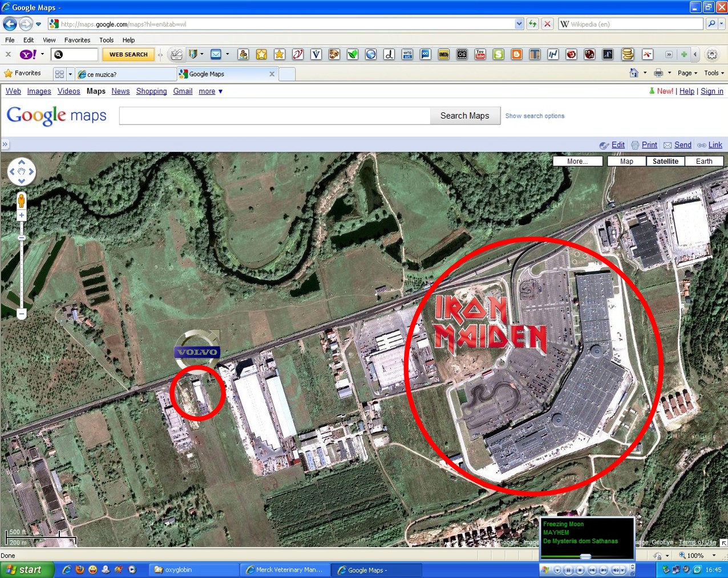Open the File menu
728x578 pixels.
(10, 40)
